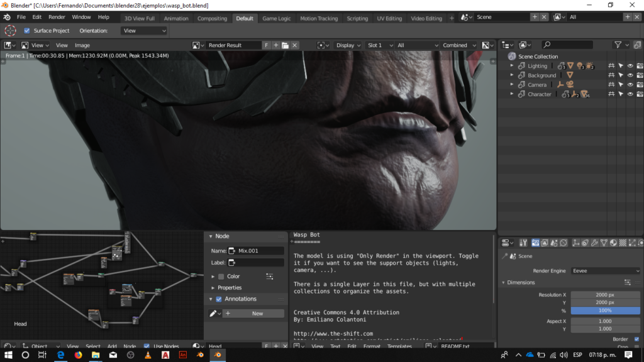Screen dimensions: 644x362
Task: Open the Render Engine dropdown
Action: click(x=605, y=271)
